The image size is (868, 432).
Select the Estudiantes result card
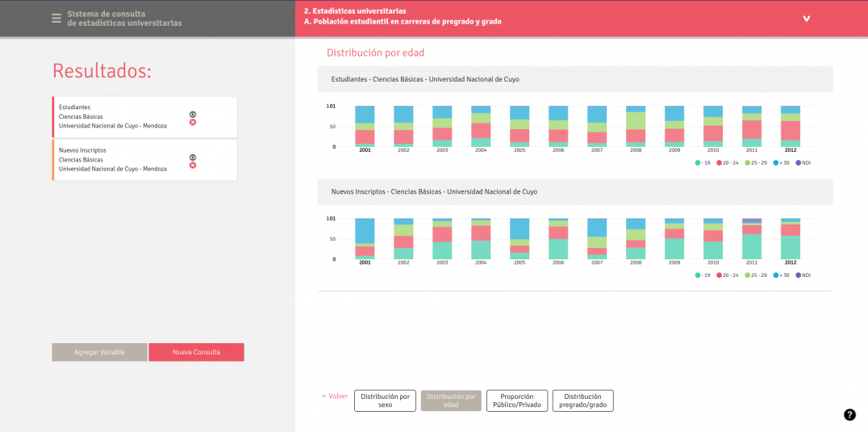pyautogui.click(x=144, y=117)
